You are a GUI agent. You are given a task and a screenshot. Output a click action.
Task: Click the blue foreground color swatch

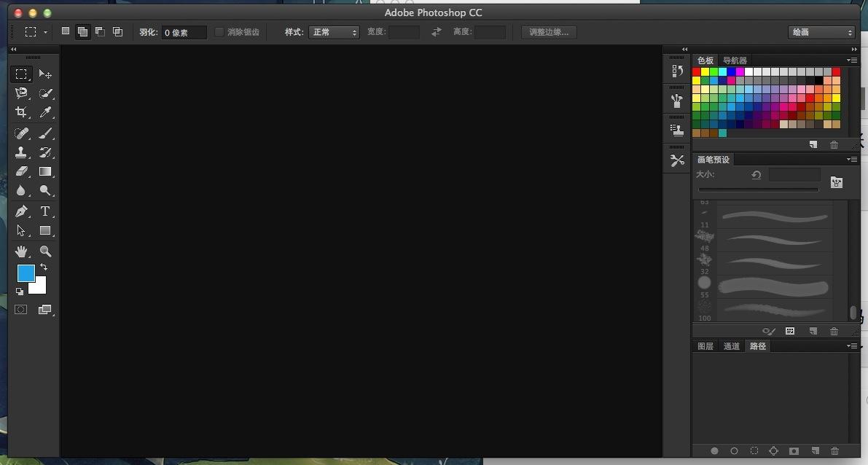[x=26, y=273]
